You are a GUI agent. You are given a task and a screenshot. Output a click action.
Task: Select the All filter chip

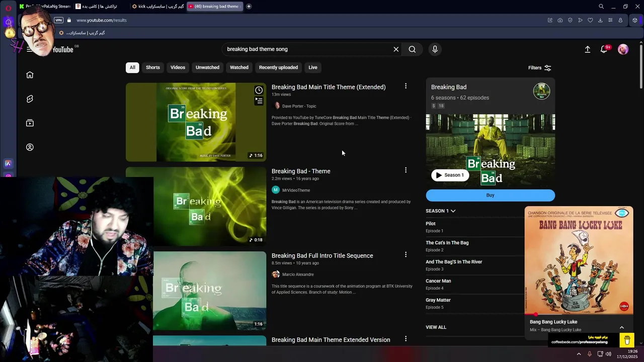point(132,67)
